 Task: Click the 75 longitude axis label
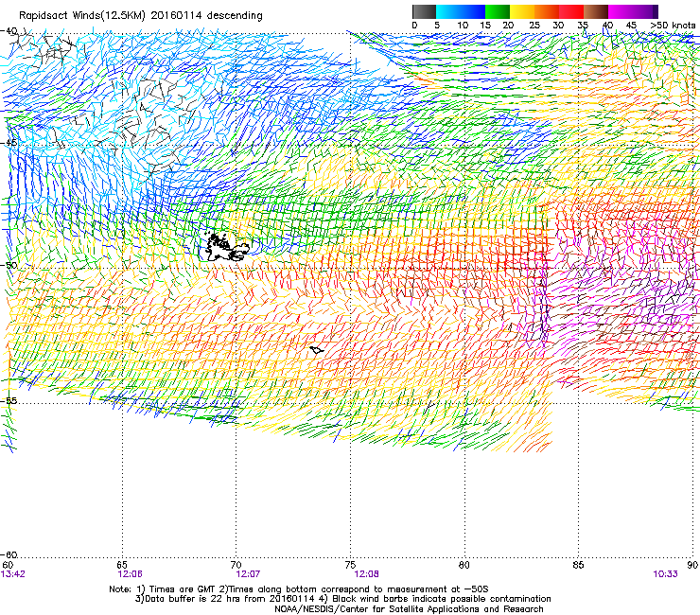click(x=350, y=566)
